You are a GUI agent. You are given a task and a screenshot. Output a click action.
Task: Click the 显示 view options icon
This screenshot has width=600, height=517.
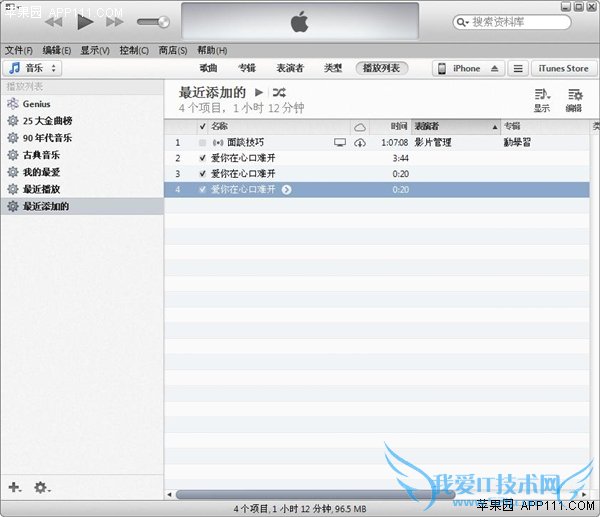point(542,100)
